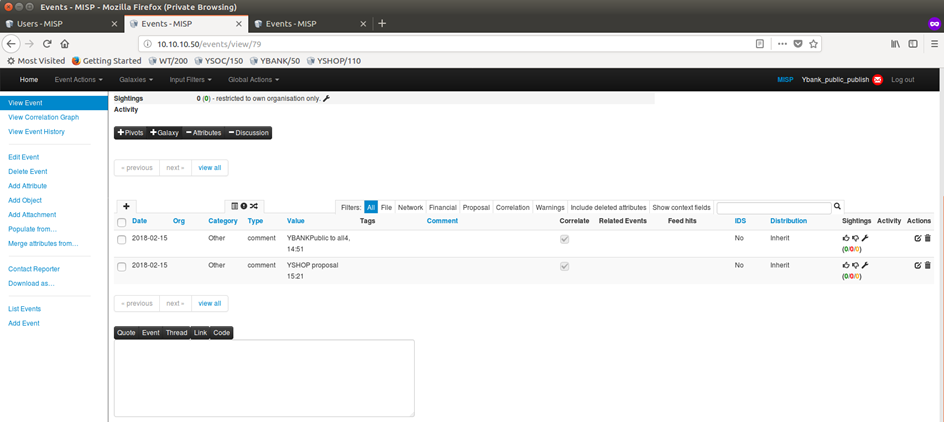Toggle the Attributes section button
Screen dimensions: 944x422
(203, 132)
